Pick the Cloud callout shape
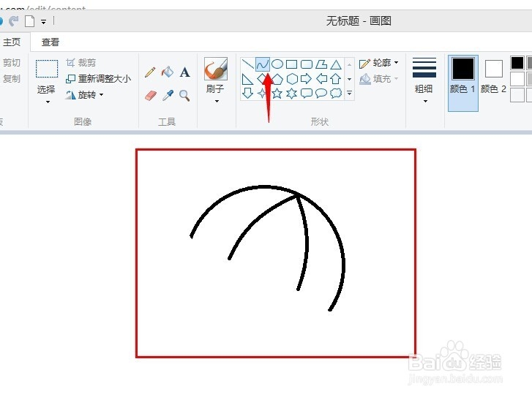This screenshot has height=397, width=532. (x=336, y=93)
